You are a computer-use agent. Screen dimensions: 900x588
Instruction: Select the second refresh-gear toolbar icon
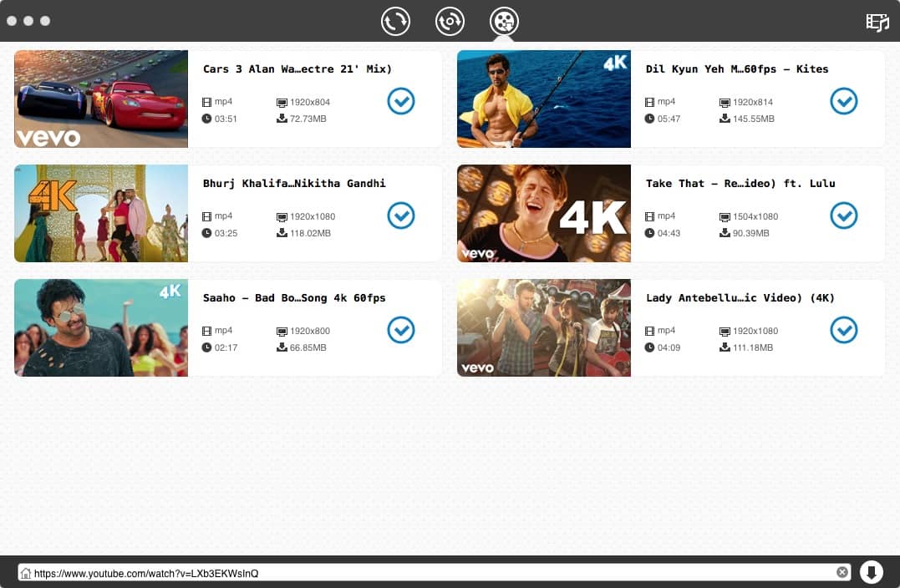tap(450, 22)
